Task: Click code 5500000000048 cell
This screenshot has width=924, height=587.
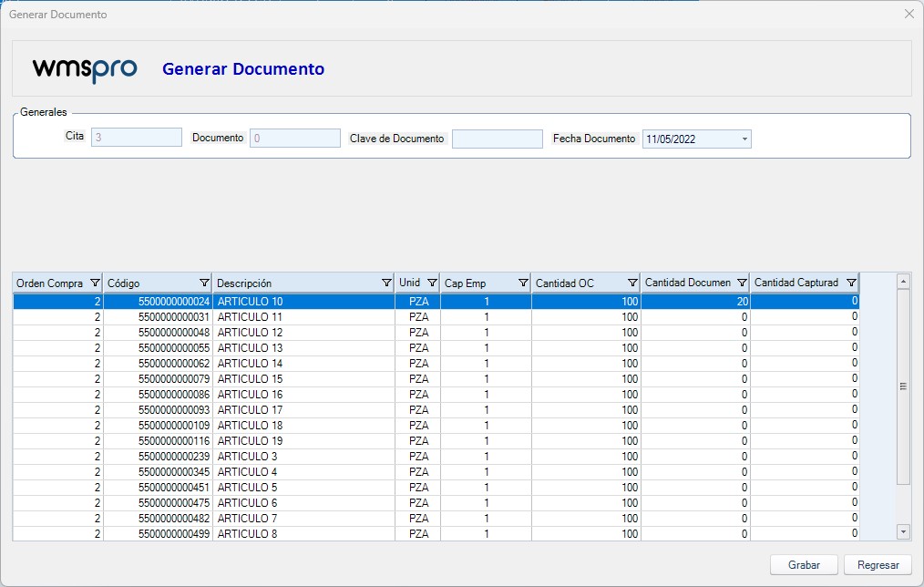Action: pyautogui.click(x=158, y=333)
